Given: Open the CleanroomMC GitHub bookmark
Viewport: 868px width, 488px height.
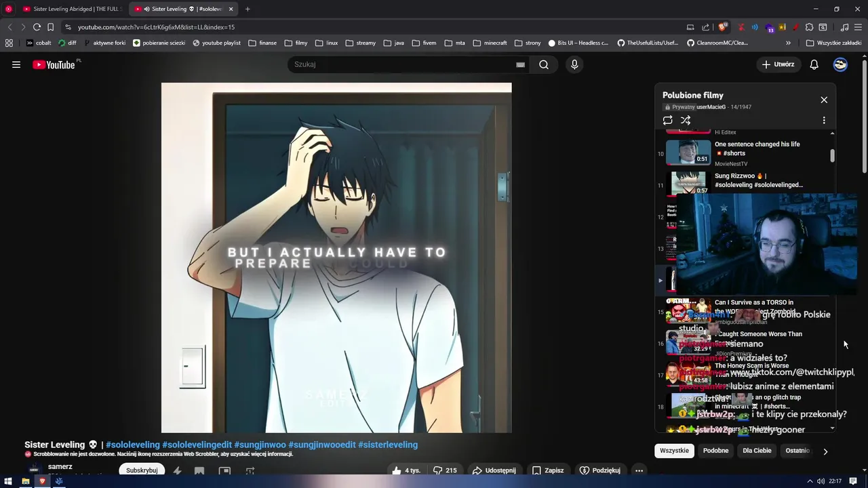Looking at the screenshot, I should click(717, 43).
